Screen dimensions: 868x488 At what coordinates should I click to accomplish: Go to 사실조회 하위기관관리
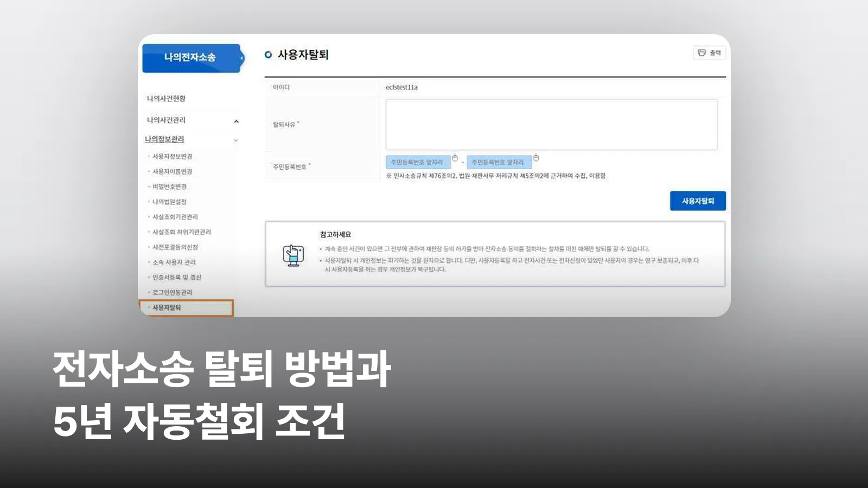(181, 232)
